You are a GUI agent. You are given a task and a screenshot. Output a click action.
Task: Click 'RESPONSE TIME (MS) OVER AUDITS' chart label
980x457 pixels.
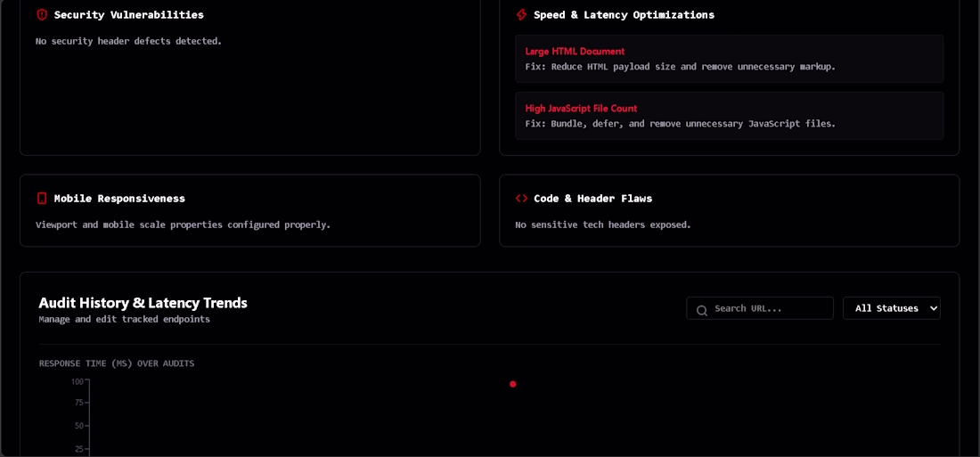[117, 363]
